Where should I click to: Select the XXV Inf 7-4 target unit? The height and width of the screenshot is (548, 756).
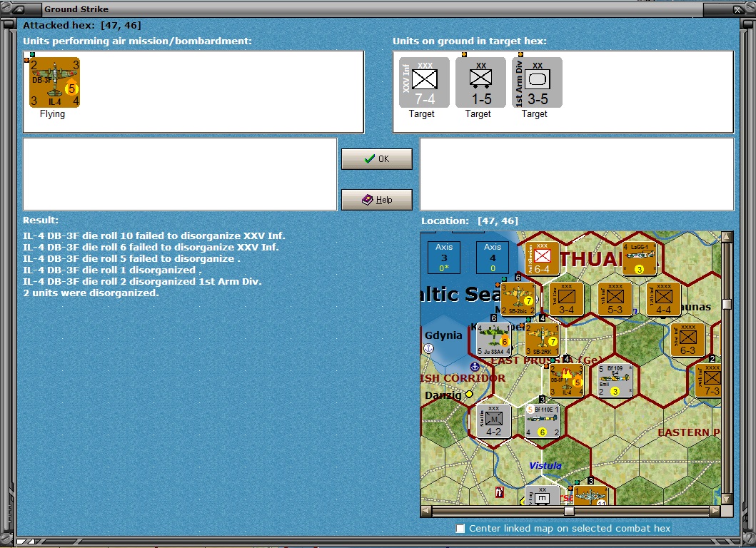424,83
